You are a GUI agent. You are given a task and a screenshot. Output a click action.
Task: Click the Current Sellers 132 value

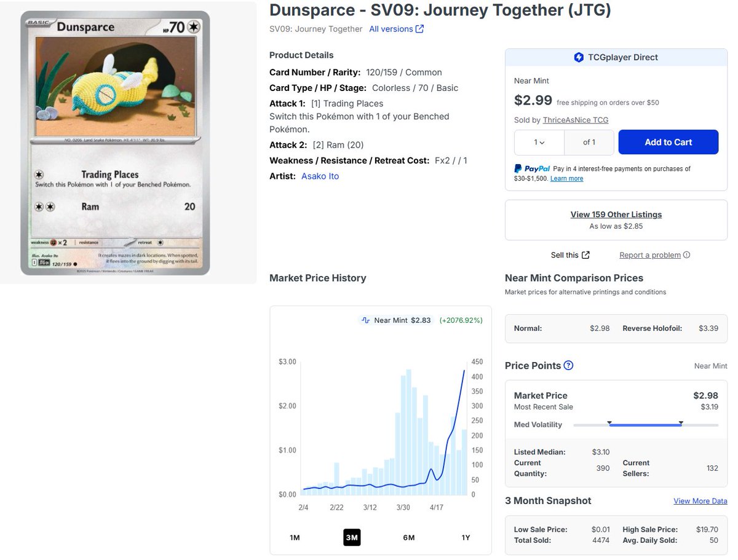pyautogui.click(x=712, y=468)
